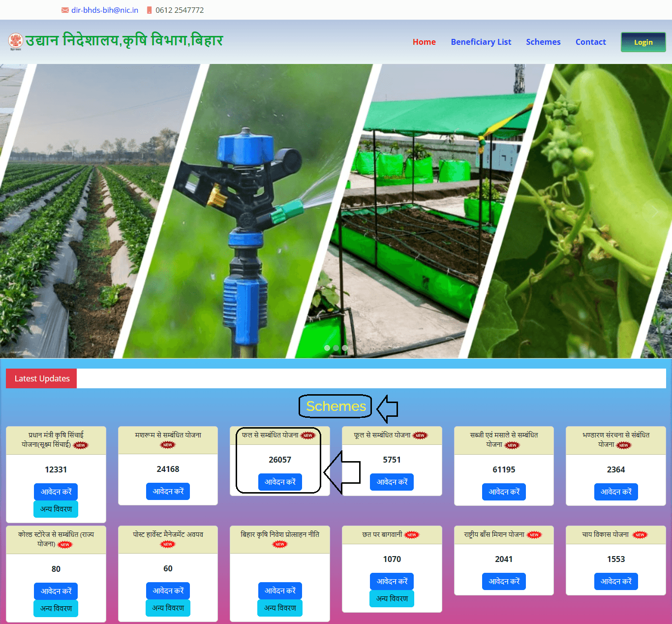Screen dimensions: 672x624
Task: Click the phone icon beside 0612 2547772
Action: tap(150, 10)
